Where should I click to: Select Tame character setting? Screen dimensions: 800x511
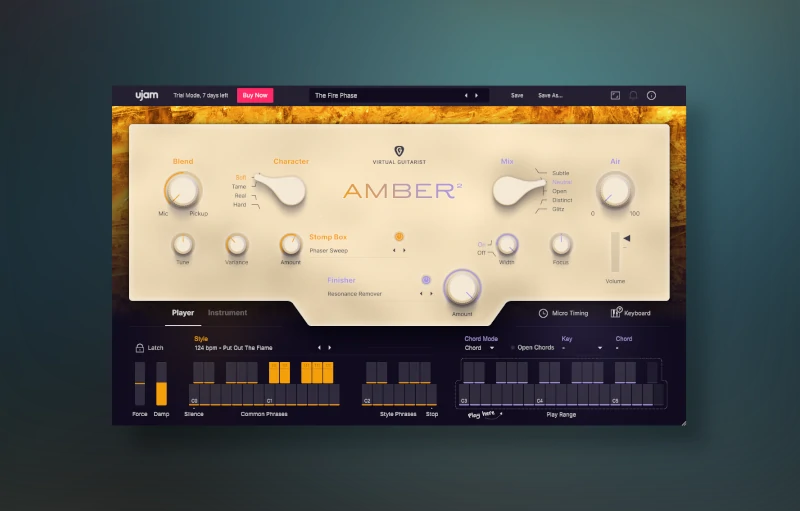(x=239, y=187)
